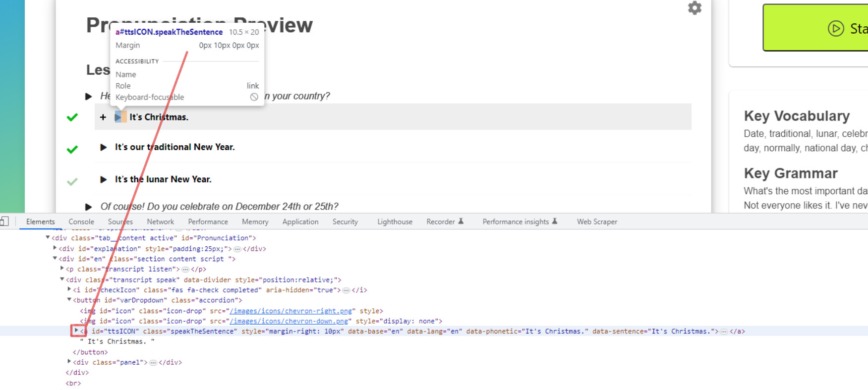Toggle faded checkmark beside "It's the lunar New Year."
The width and height of the screenshot is (868, 390).
[72, 182]
